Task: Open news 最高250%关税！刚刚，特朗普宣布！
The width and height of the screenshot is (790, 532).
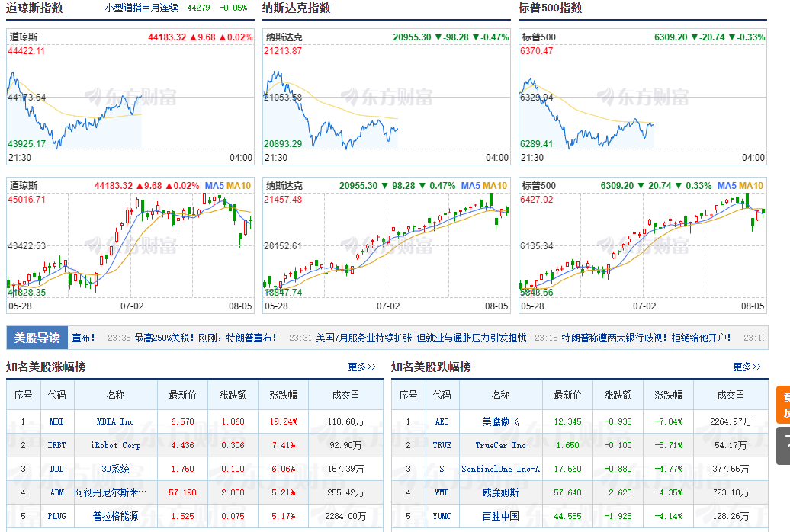Action: click(x=205, y=338)
